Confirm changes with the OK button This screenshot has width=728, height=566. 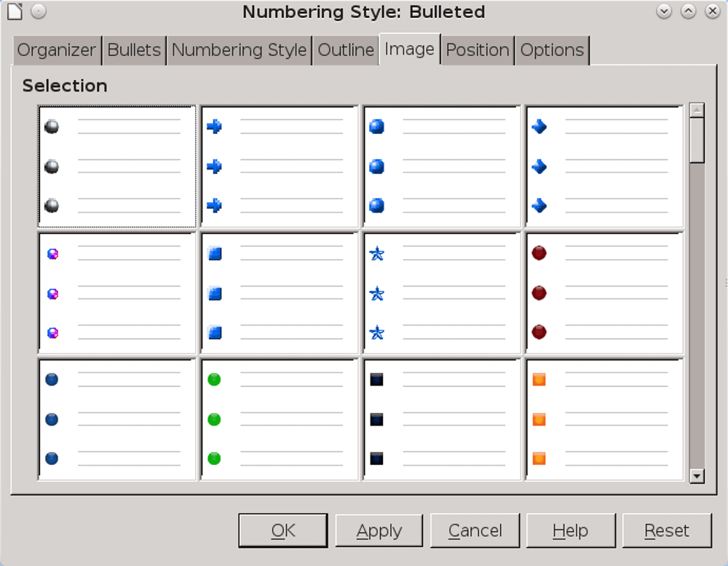(x=282, y=530)
